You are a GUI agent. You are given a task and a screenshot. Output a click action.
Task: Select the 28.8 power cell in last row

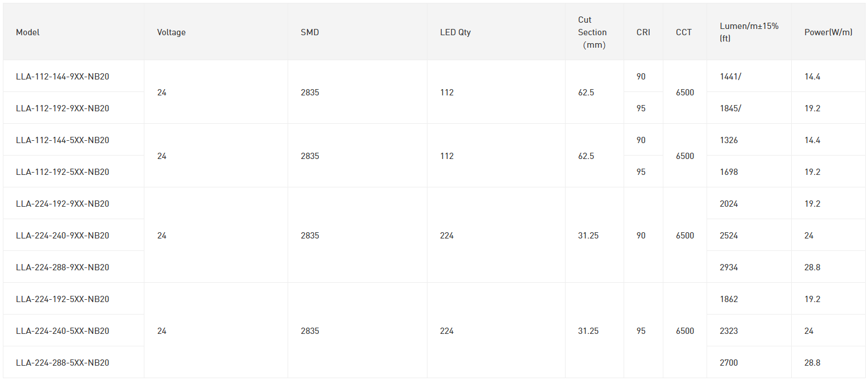pos(828,362)
